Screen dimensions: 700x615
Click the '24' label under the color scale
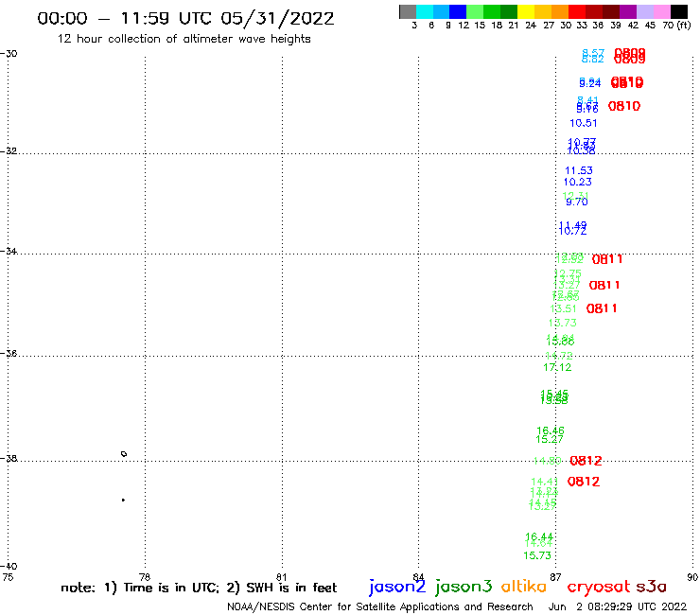pos(531,26)
